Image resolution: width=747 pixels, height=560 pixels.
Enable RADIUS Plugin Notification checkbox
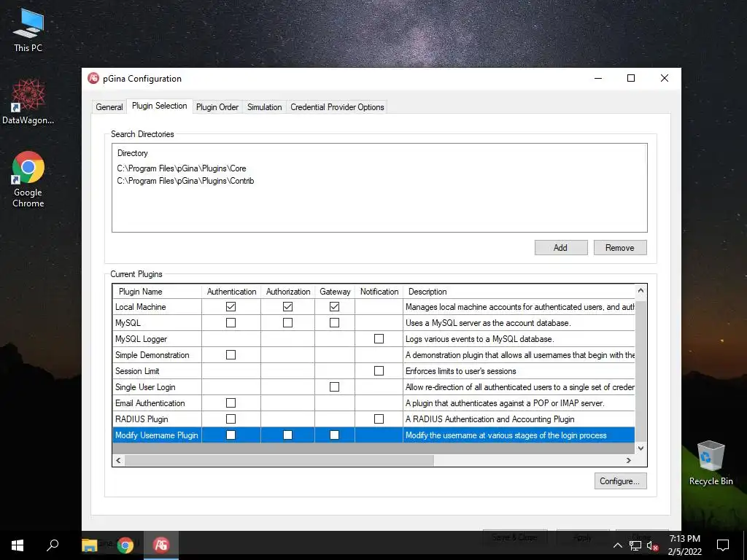point(379,419)
